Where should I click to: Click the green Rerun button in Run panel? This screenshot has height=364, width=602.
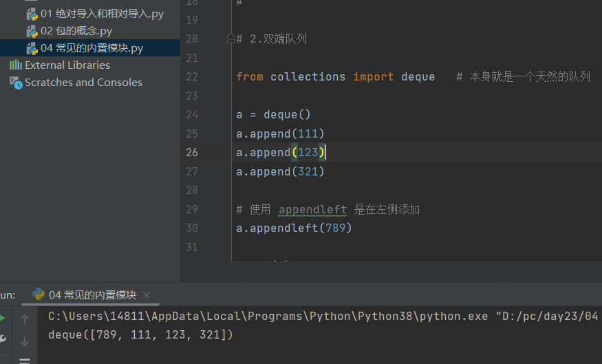tap(2, 318)
